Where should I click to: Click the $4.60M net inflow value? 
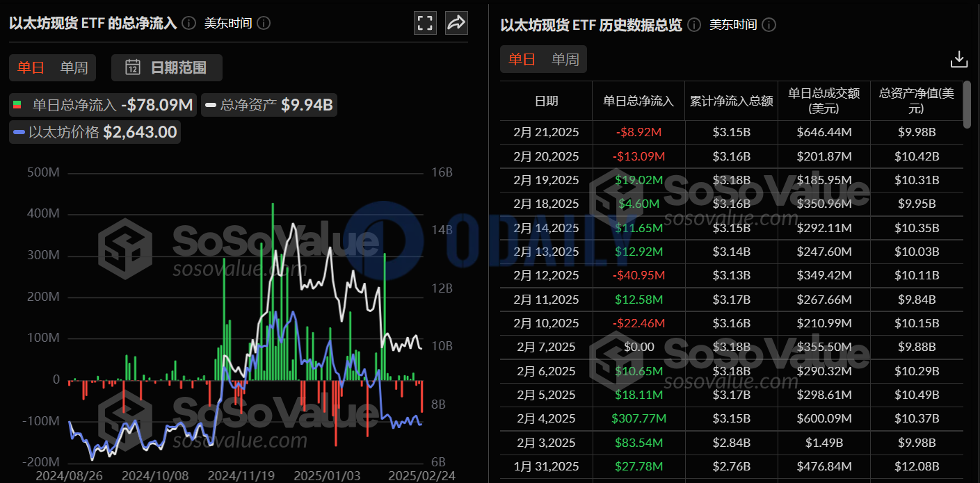coord(638,204)
